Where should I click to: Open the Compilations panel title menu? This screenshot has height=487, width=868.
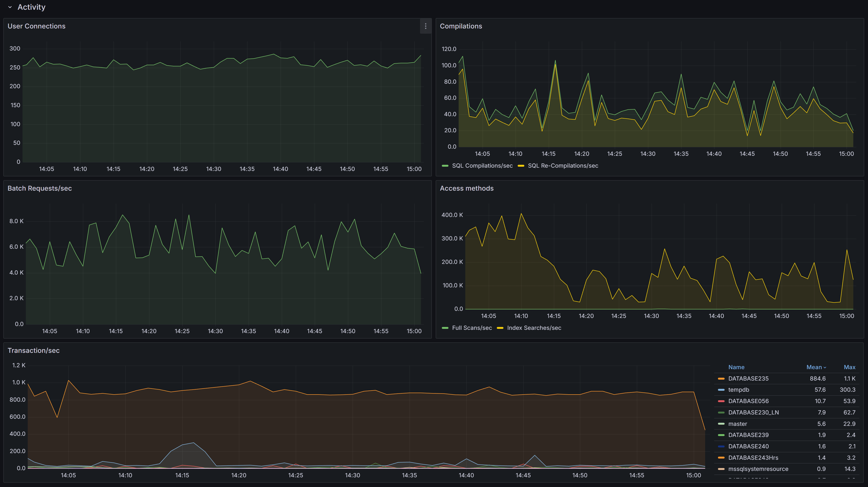tap(461, 26)
